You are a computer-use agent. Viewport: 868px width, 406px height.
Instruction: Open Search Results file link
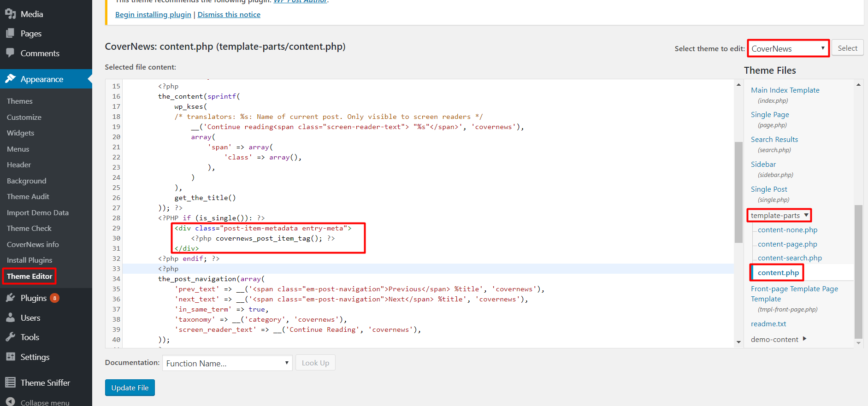pos(774,140)
